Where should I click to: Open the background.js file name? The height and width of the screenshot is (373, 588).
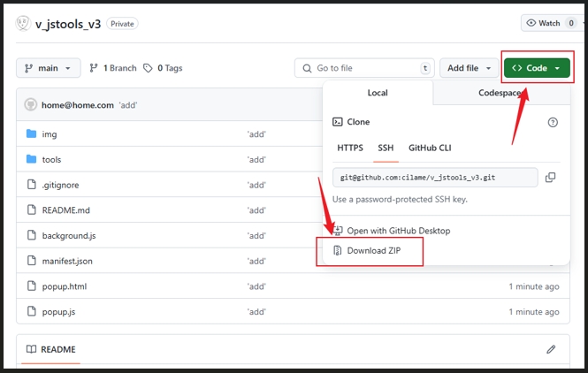pyautogui.click(x=69, y=236)
